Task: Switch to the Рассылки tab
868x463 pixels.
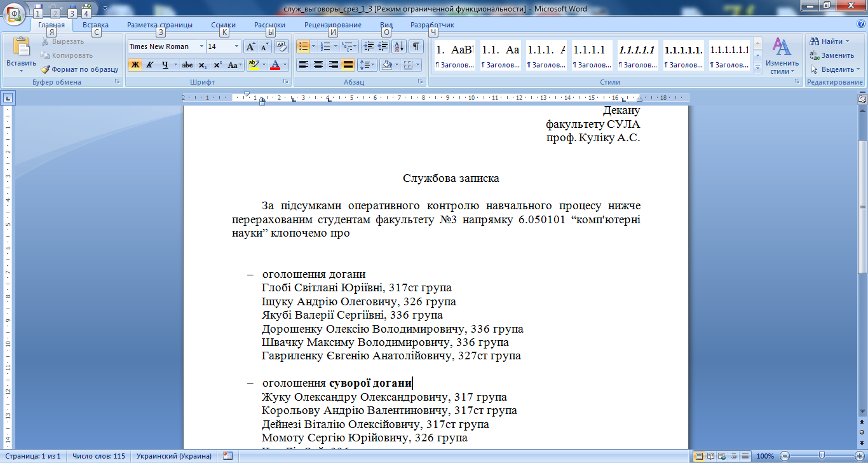Action: [x=269, y=25]
